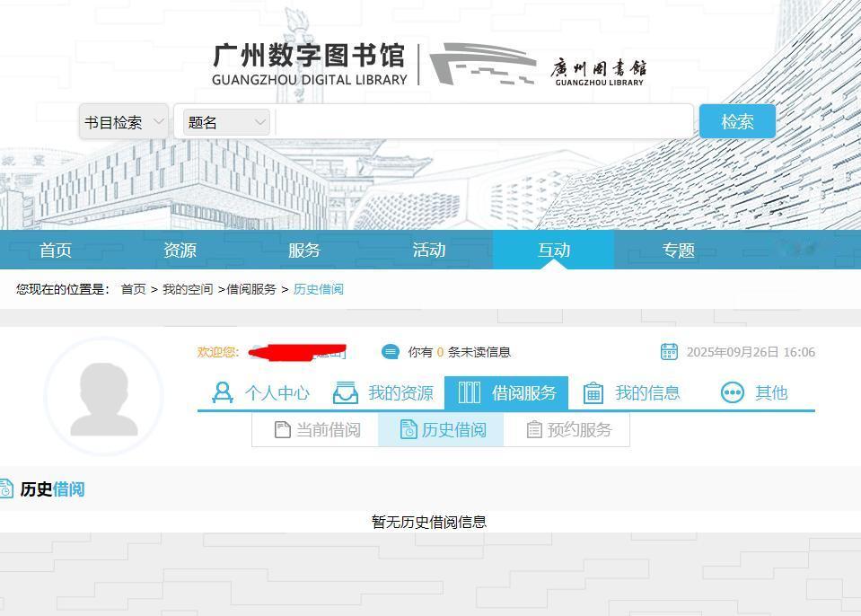Click the Guangzhou Library building logo

point(538,65)
